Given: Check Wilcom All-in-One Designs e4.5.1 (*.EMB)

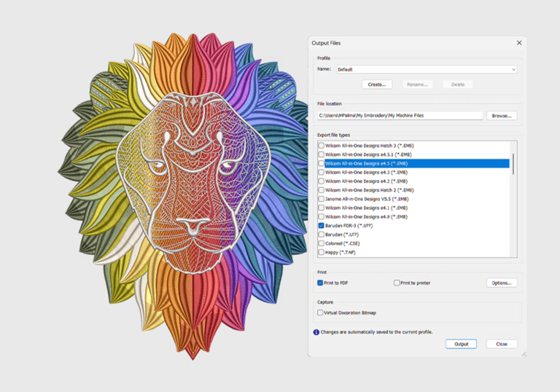Looking at the screenshot, I should click(x=321, y=154).
